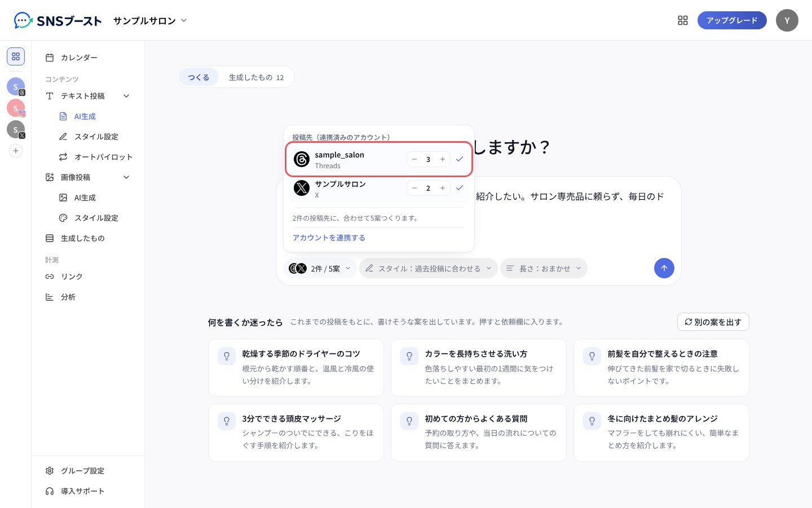Click the link chain icon beside リンク
Screen dimensions: 812x508
[50, 277]
